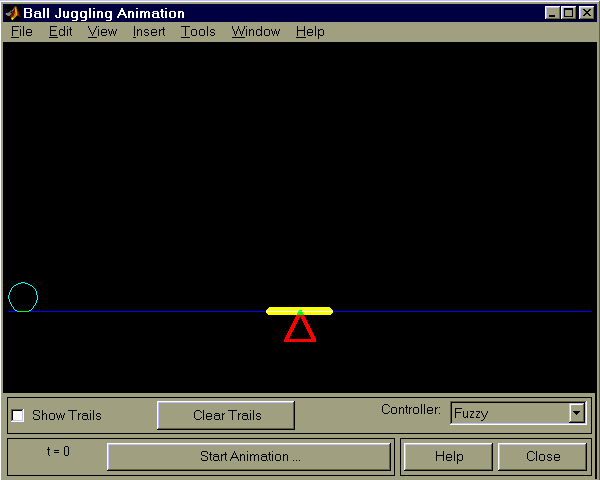Maximize the Ball Juggling Animation window
Image resolution: width=600 pixels, height=480 pixels.
(x=568, y=13)
